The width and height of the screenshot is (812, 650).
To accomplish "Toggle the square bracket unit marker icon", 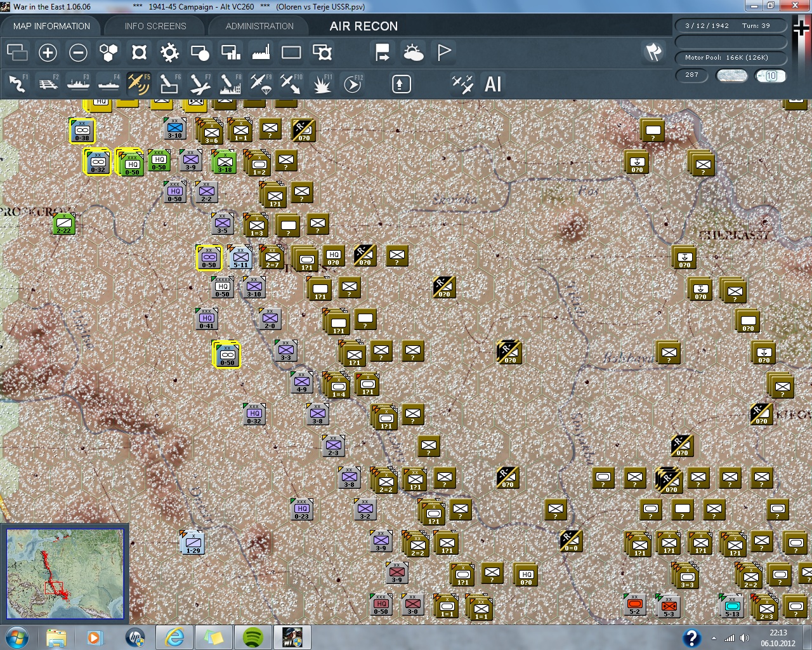I will [x=139, y=52].
